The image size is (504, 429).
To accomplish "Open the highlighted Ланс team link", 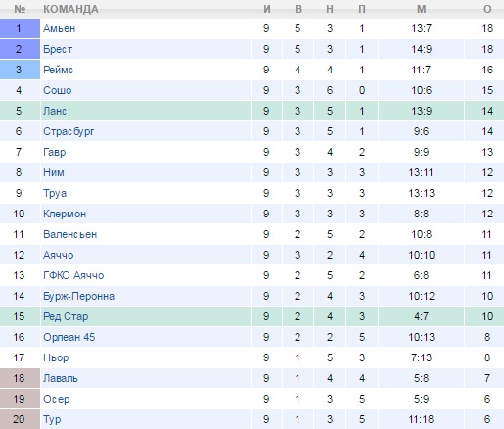I will (55, 111).
